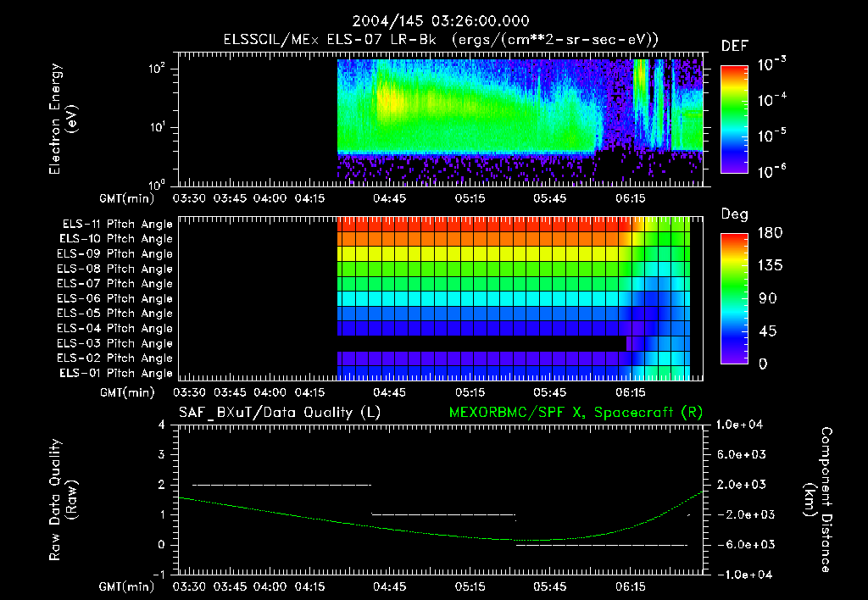Click the Deg pitch angle color bar
Viewport: 868px width, 600px height.
[734, 298]
